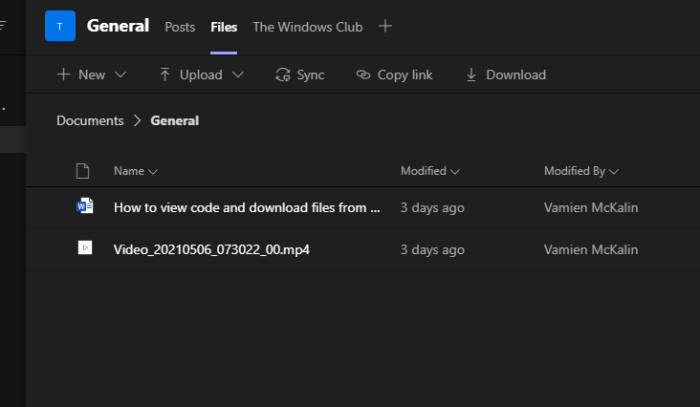Viewport: 700px width, 407px height.
Task: Sort files by the Name column
Action: point(135,171)
